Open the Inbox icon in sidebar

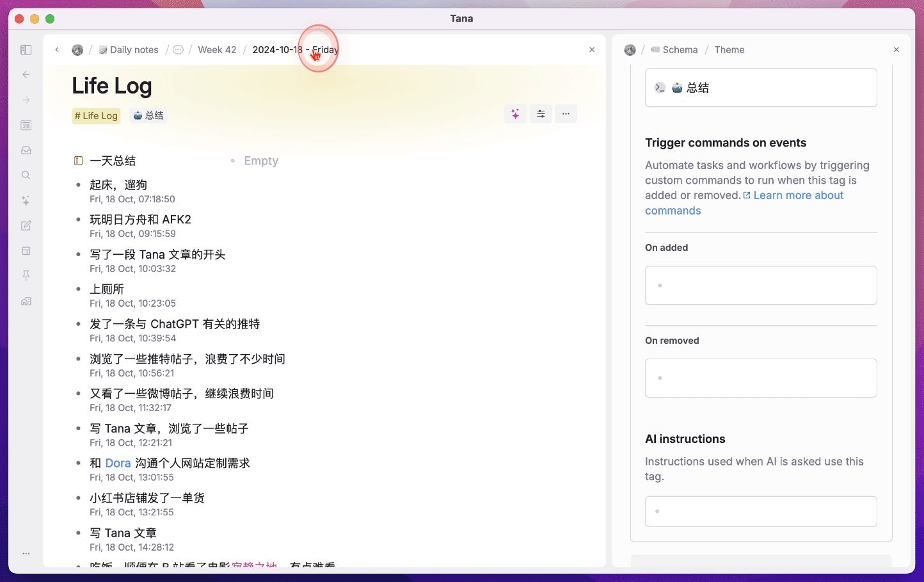pyautogui.click(x=26, y=150)
